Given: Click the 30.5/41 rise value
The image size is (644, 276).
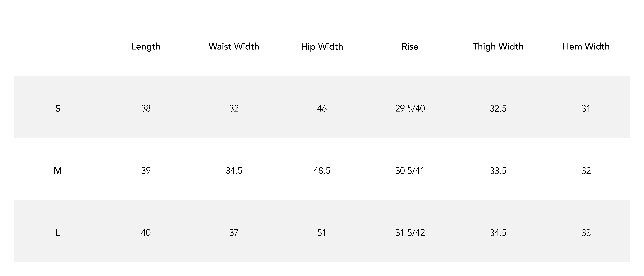Looking at the screenshot, I should tap(410, 171).
